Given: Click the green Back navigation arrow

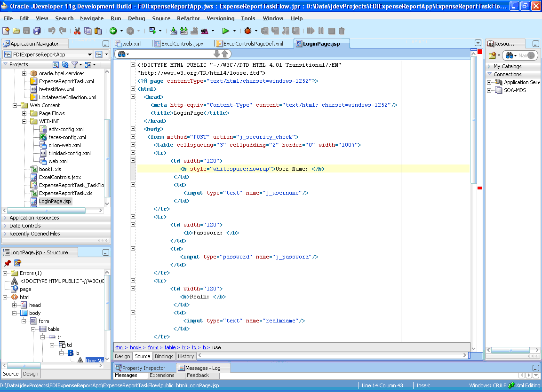Looking at the screenshot, I should coord(113,31).
